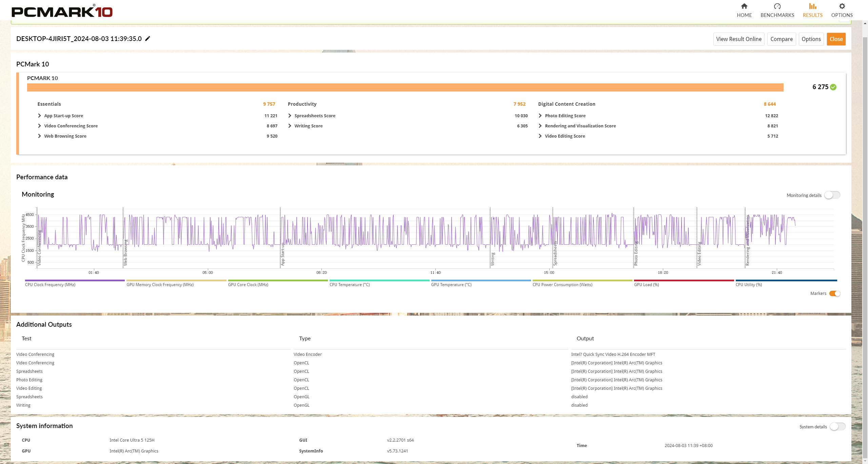Click the Home icon in top navigation

coord(744,6)
